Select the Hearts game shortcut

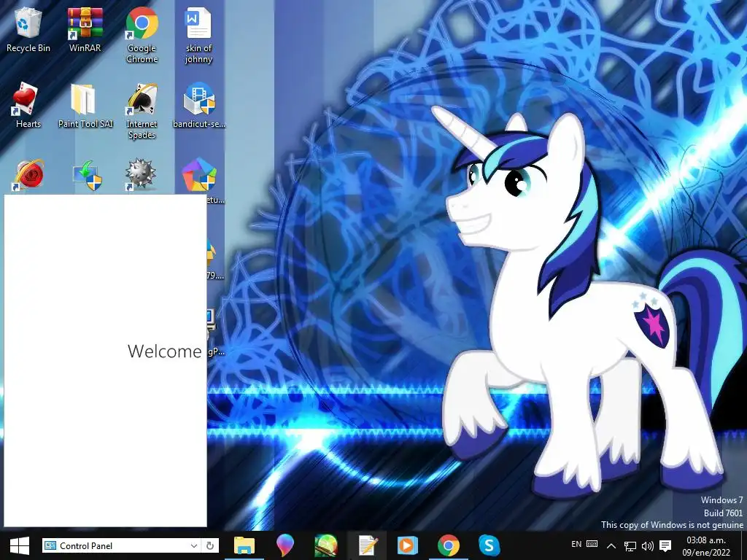pos(28,105)
